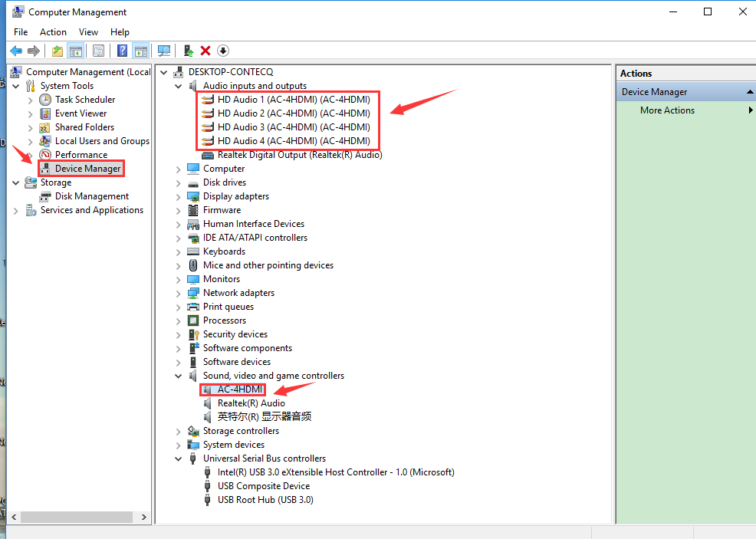Image resolution: width=756 pixels, height=539 pixels.
Task: Click left pane horizontal scrollbar thumb
Action: [x=76, y=518]
